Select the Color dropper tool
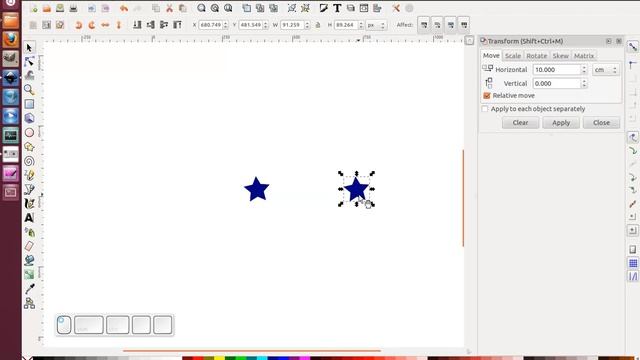The image size is (640, 360). point(29,289)
